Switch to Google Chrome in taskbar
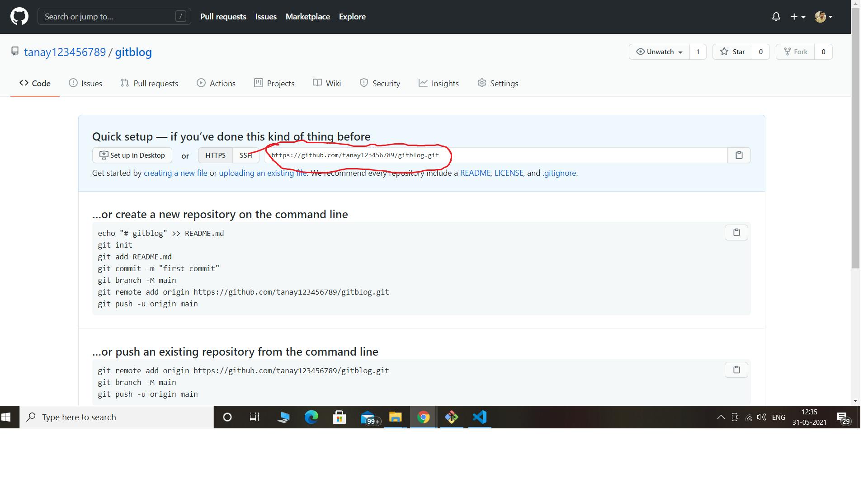The height and width of the screenshot is (488, 868). pos(423,417)
